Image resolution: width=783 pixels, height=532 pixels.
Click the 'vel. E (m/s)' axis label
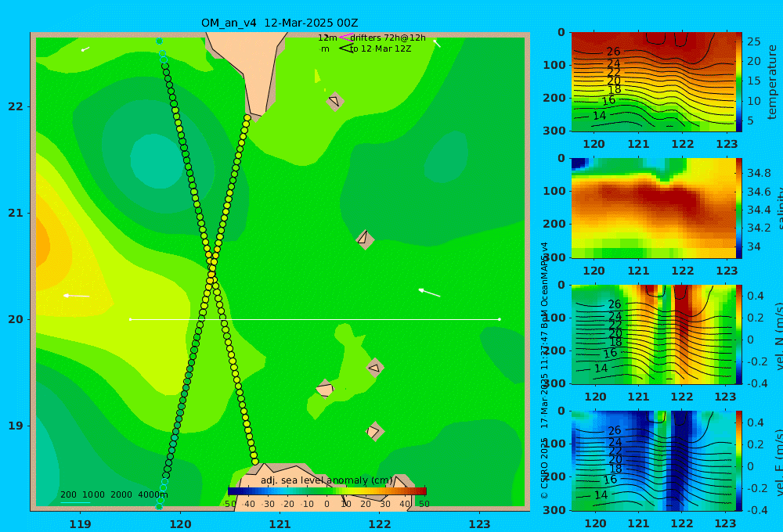(x=778, y=462)
